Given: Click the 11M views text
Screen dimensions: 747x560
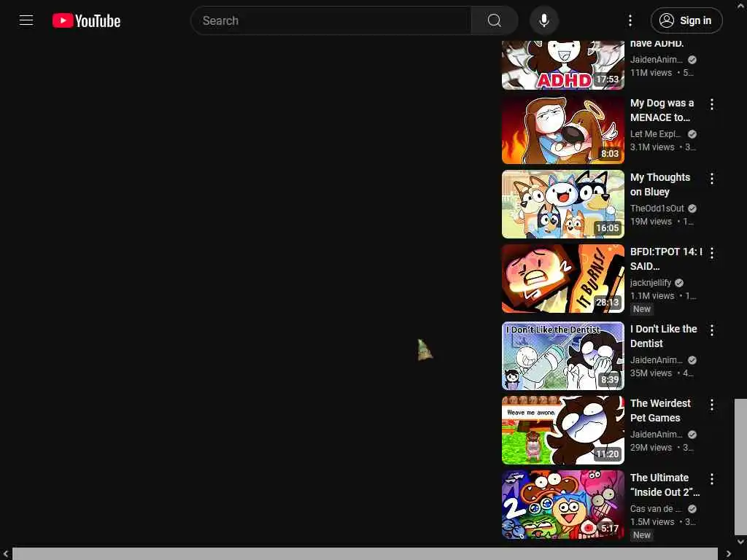Looking at the screenshot, I should coord(651,73).
